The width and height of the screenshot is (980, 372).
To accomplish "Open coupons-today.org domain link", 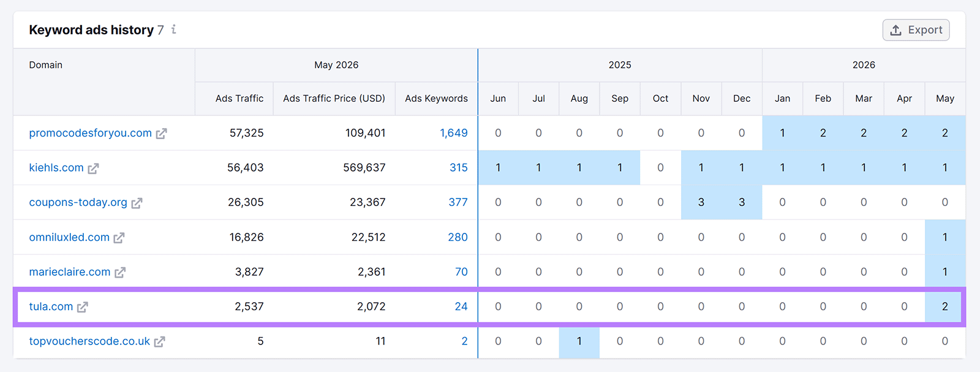I will (x=78, y=202).
